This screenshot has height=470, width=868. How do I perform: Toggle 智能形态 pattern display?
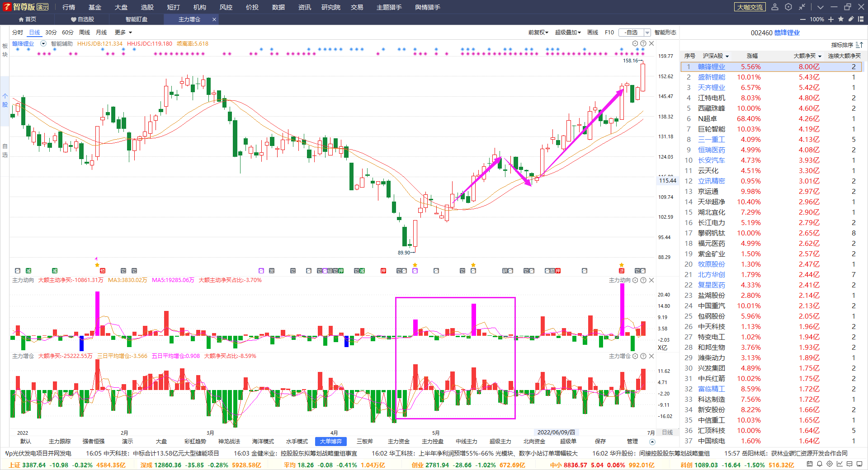(665, 33)
